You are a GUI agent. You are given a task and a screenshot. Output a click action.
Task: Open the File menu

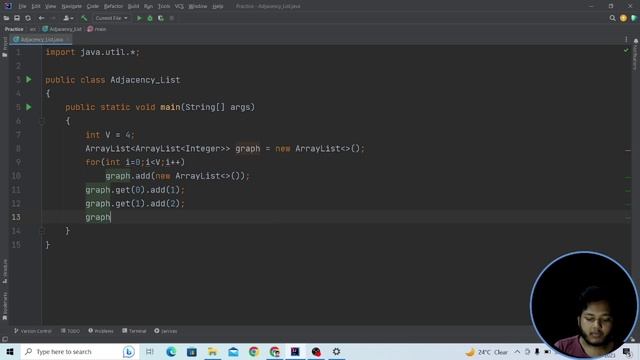22,6
